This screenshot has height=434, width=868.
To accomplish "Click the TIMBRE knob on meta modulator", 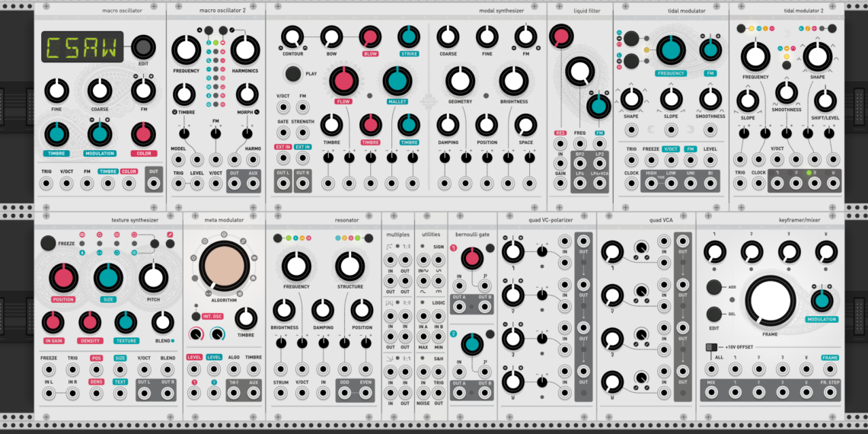I will (x=246, y=319).
